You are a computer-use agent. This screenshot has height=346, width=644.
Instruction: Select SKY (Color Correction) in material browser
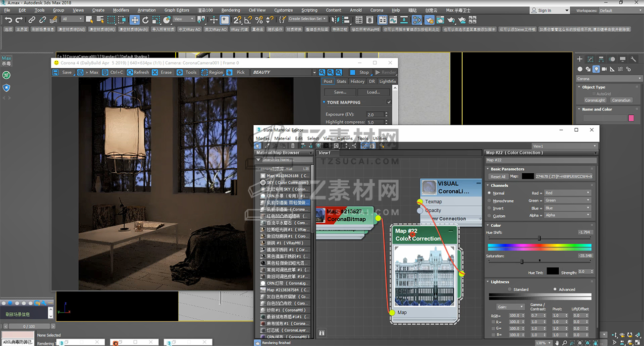(x=287, y=183)
